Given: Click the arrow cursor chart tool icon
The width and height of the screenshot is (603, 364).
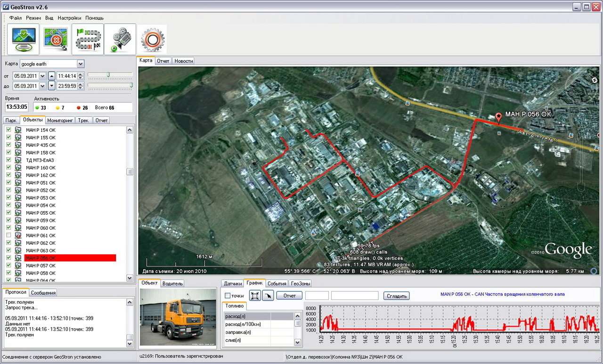Looking at the screenshot, I should 268,296.
